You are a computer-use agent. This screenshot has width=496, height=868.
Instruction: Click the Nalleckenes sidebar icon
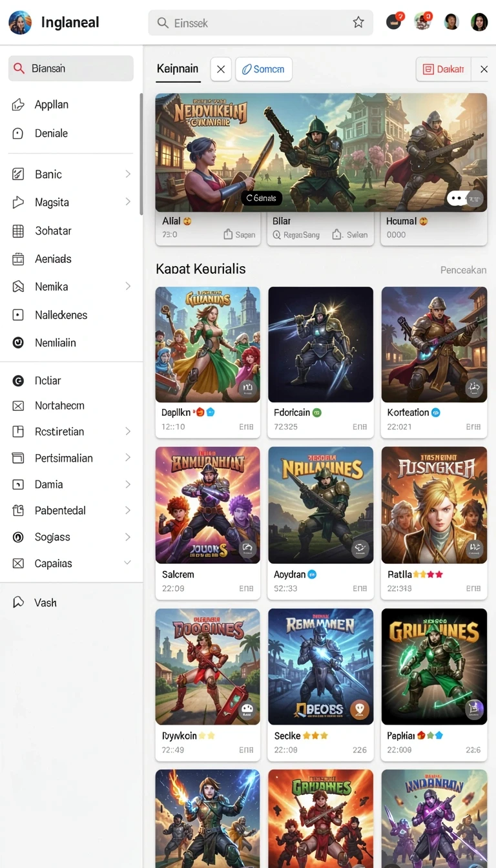pos(18,315)
